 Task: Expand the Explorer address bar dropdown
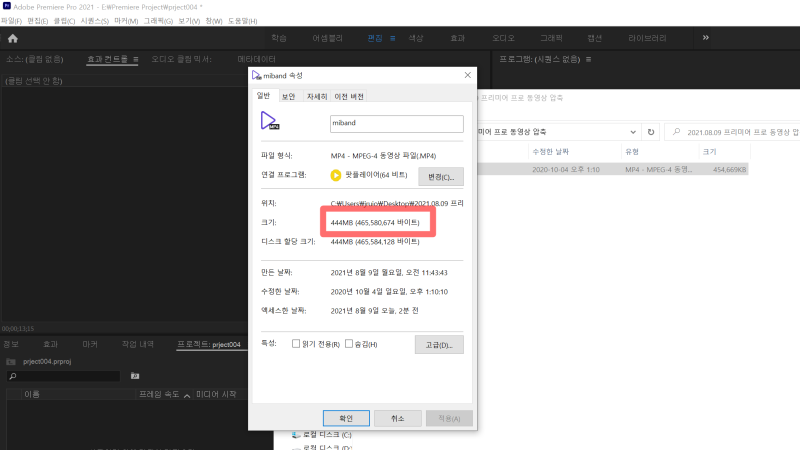point(633,132)
